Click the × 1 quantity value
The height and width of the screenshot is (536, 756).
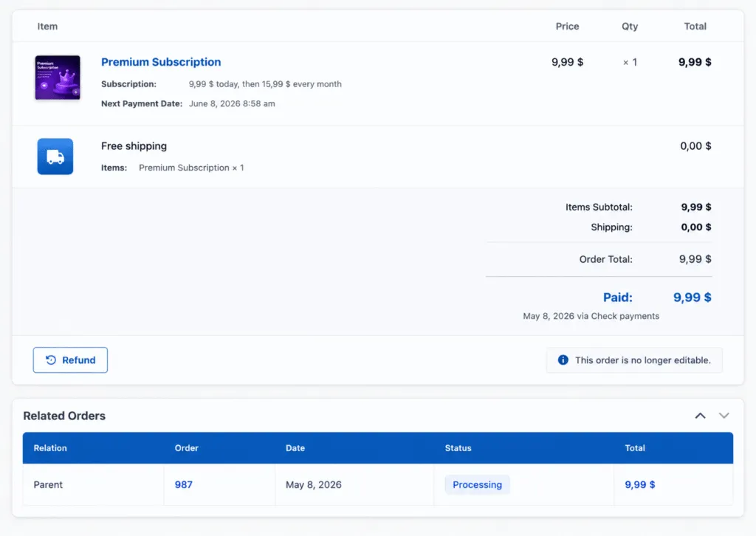[x=630, y=62]
